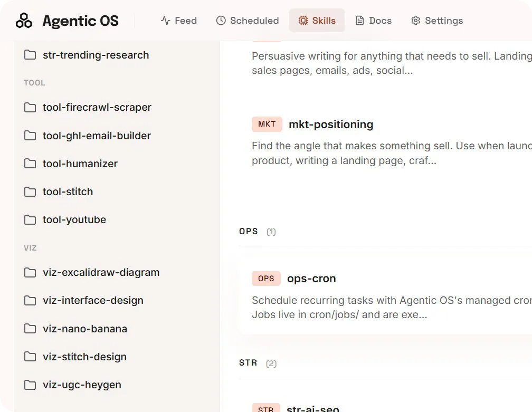Viewport: 532px width, 412px height.
Task: Click the Settings gear icon
Action: point(416,21)
